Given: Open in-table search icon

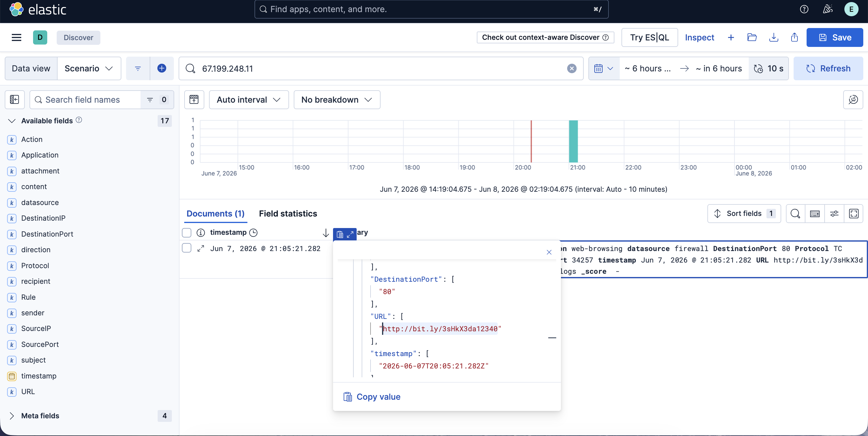Looking at the screenshot, I should [795, 214].
